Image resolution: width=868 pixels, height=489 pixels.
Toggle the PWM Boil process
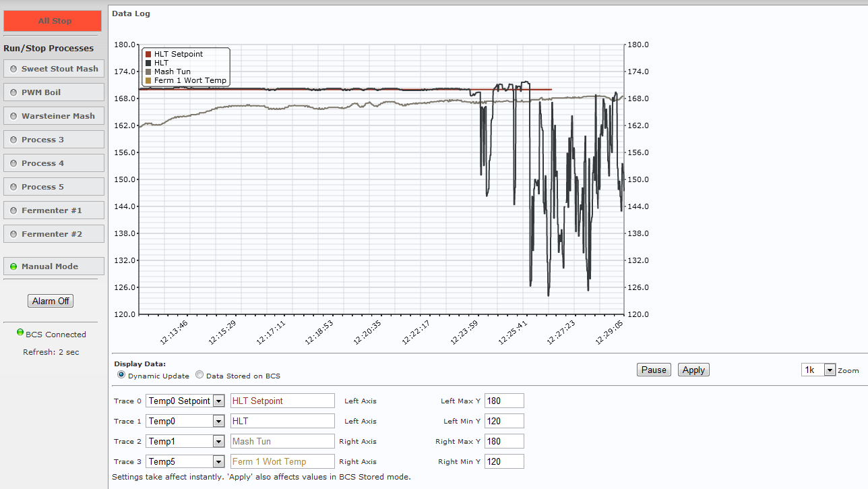pyautogui.click(x=54, y=92)
